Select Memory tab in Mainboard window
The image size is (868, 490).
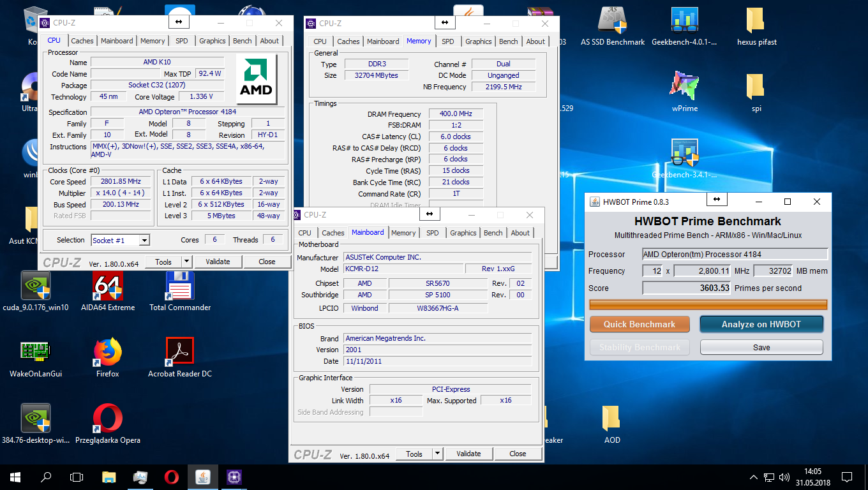click(x=403, y=233)
